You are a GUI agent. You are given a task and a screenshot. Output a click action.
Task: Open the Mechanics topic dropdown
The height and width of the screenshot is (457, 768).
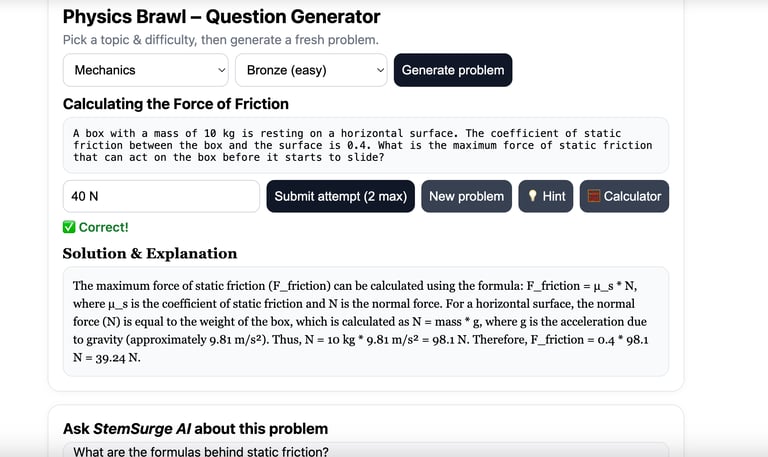point(145,70)
